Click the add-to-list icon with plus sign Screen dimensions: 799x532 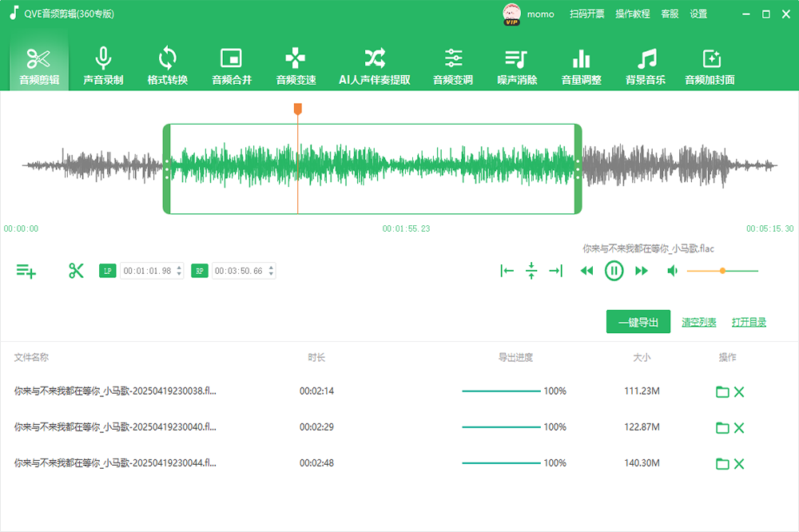(26, 272)
